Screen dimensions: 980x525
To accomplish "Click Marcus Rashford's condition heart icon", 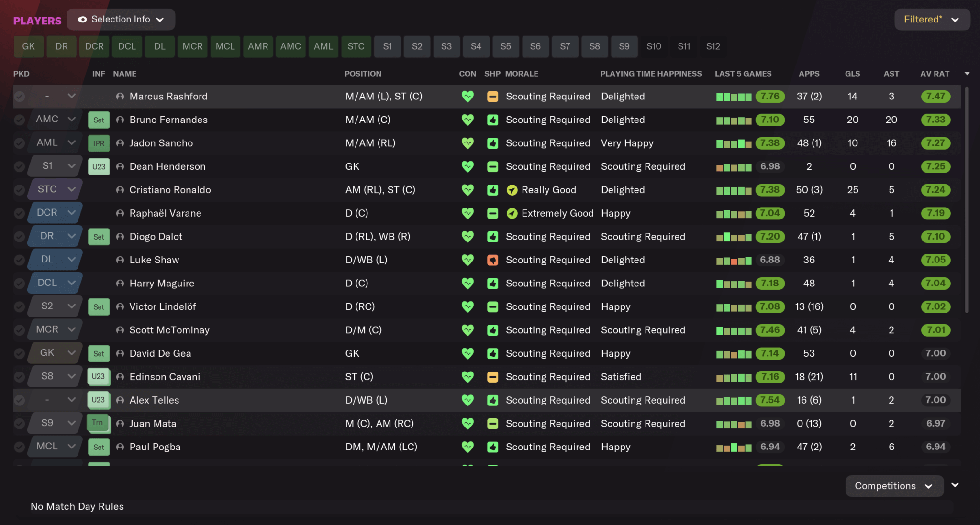I will (x=468, y=97).
